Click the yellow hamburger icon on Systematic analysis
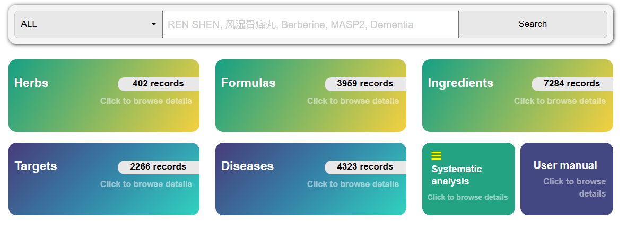Image resolution: width=644 pixels, height=230 pixels. click(x=436, y=155)
